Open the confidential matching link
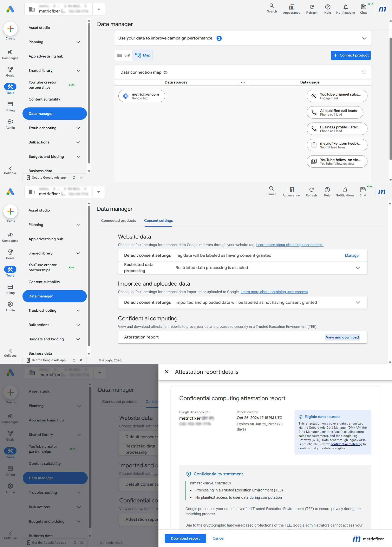Viewport: 392px width, 547px height. pyautogui.click(x=346, y=444)
